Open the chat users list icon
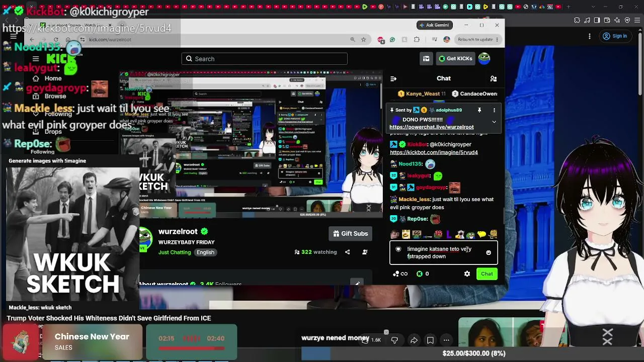Screen dimensions: 644x362 [494, 78]
